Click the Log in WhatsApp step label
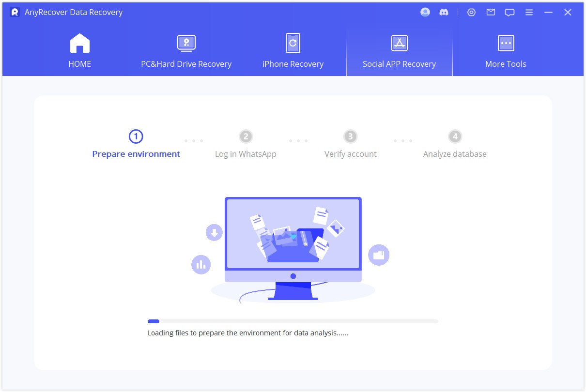586x392 pixels. (x=246, y=154)
